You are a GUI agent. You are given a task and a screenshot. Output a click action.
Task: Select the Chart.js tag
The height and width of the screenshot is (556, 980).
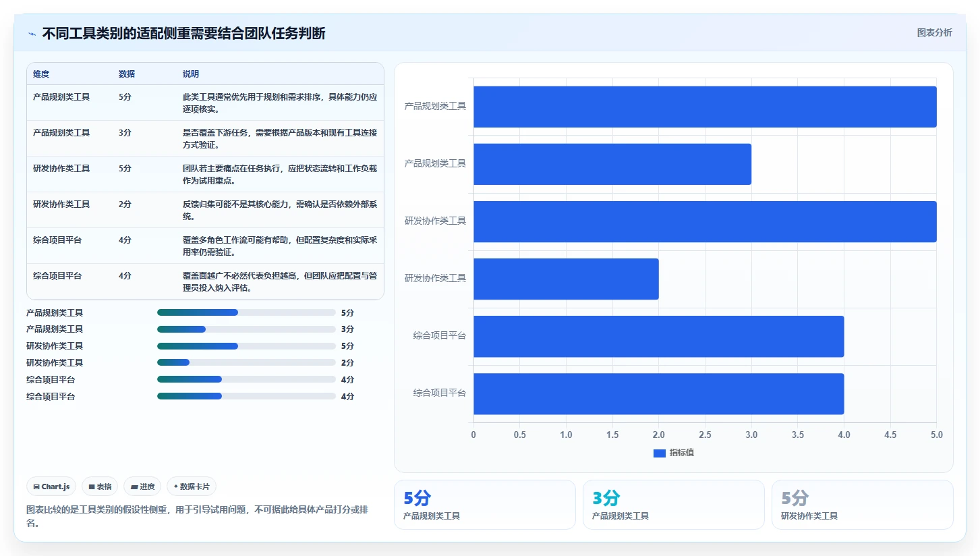coord(51,486)
